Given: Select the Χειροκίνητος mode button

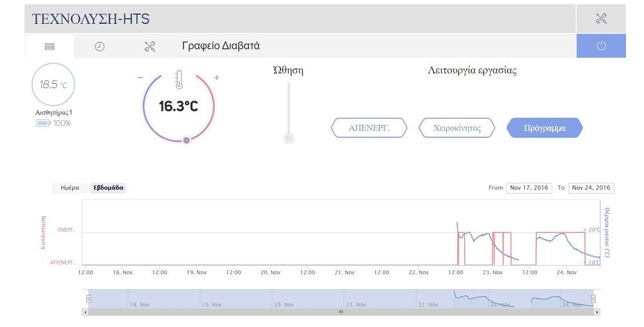Looking at the screenshot, I should click(x=457, y=128).
